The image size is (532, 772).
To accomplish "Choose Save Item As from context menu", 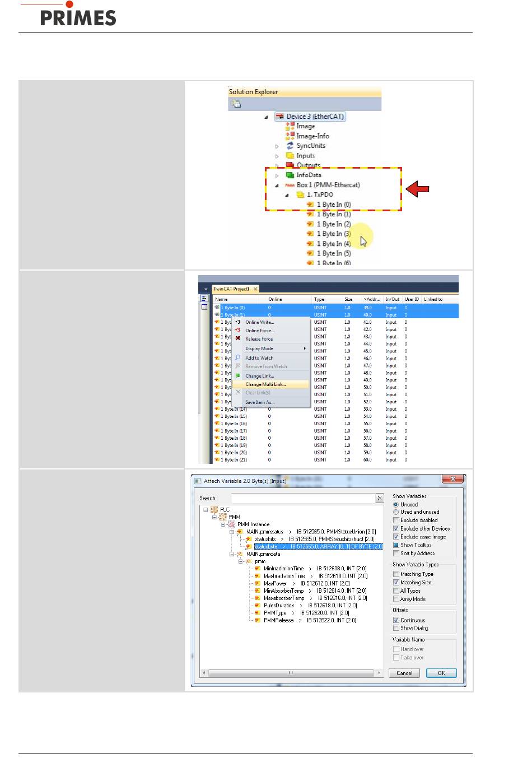I will [271, 402].
